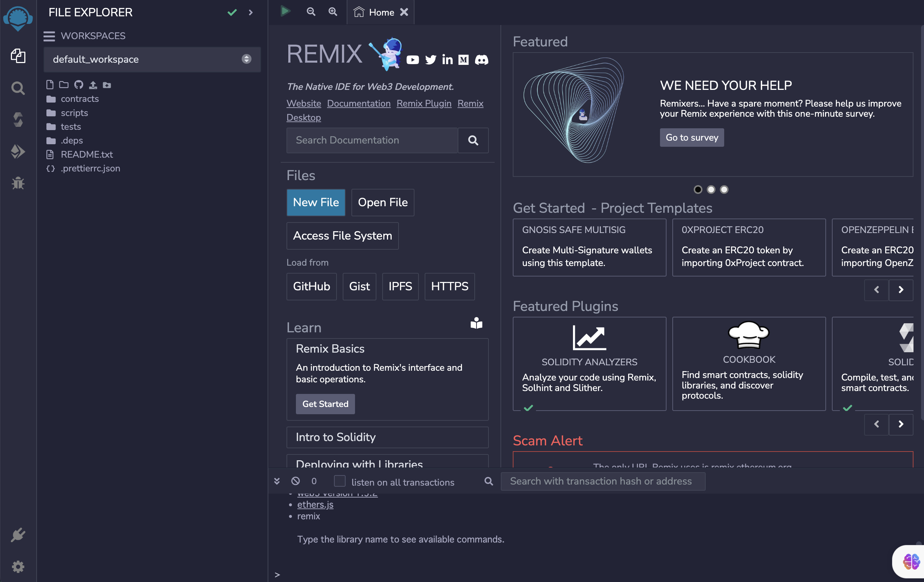Open the WORKSPACES hamburger menu
The image size is (924, 582).
(x=49, y=36)
